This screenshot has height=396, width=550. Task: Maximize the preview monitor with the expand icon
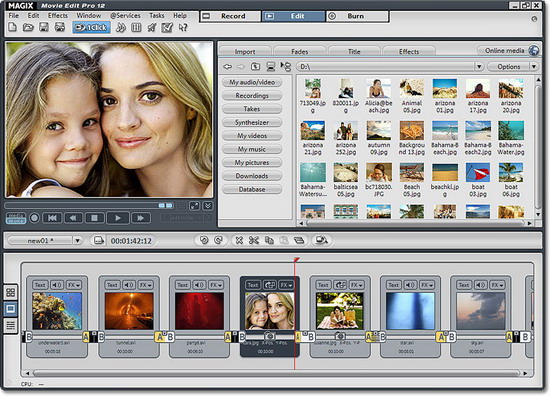coord(194,206)
